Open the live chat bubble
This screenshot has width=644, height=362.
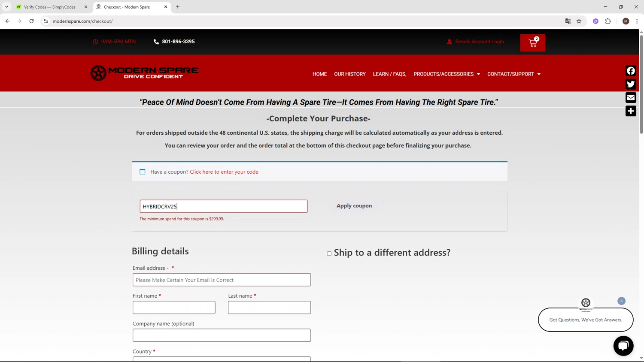[623, 346]
